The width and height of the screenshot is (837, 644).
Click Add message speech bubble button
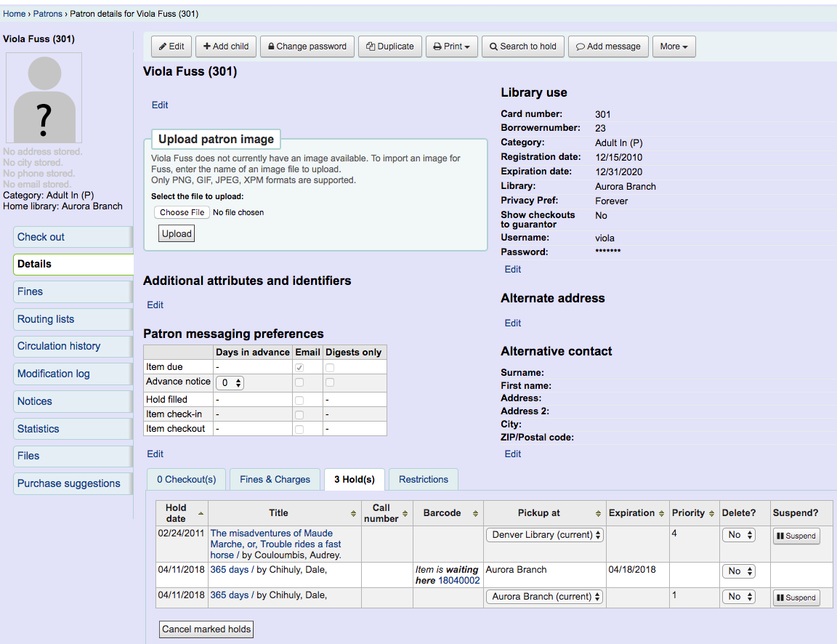click(608, 47)
